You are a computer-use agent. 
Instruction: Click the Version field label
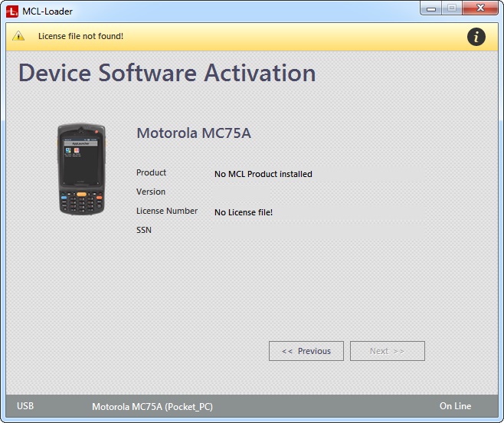151,192
